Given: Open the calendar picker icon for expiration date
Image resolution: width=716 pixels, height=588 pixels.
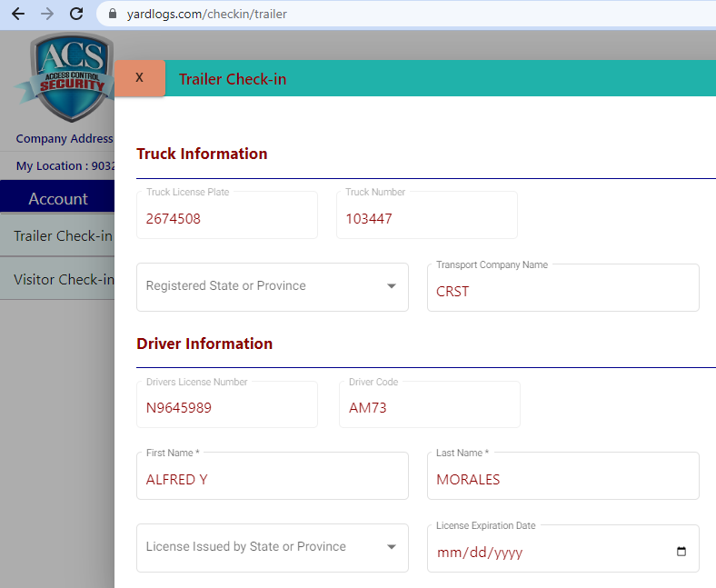Looking at the screenshot, I should click(x=681, y=551).
